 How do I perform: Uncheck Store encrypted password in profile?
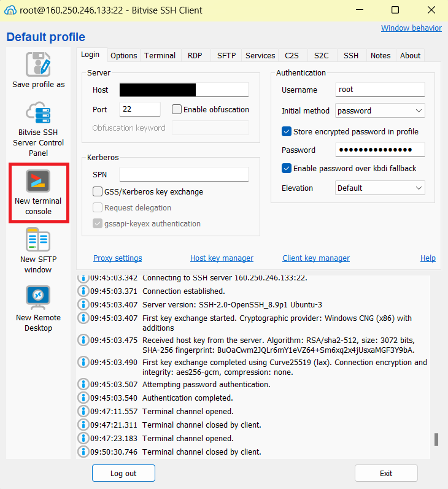point(287,131)
